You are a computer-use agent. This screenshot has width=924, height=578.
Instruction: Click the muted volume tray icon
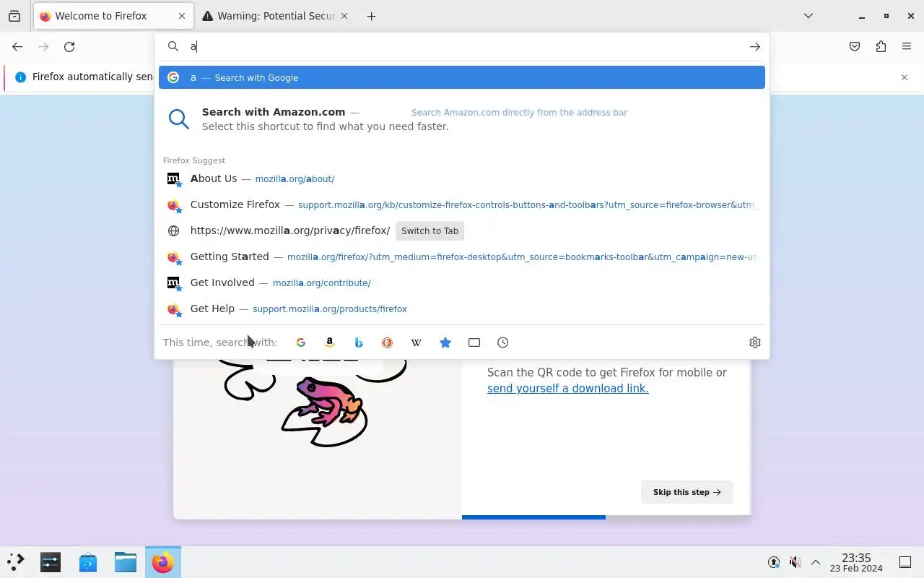795,562
